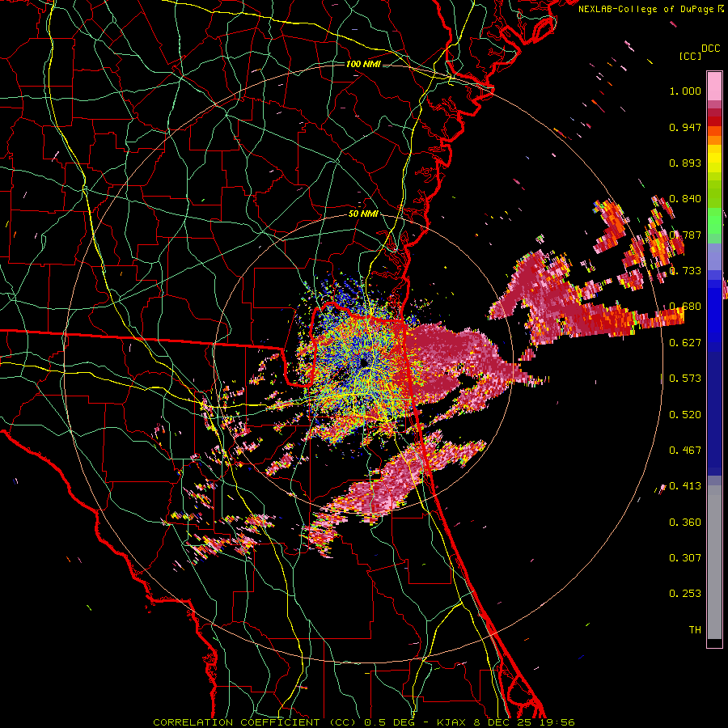Screen dimensions: 728x728
Task: Click the DCC product label
Action: [710, 49]
